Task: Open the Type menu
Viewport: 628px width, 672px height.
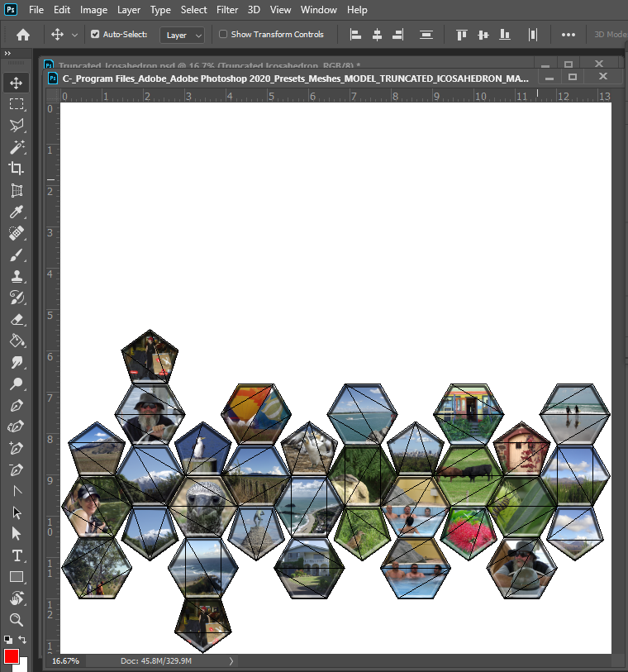Action: click(x=160, y=9)
